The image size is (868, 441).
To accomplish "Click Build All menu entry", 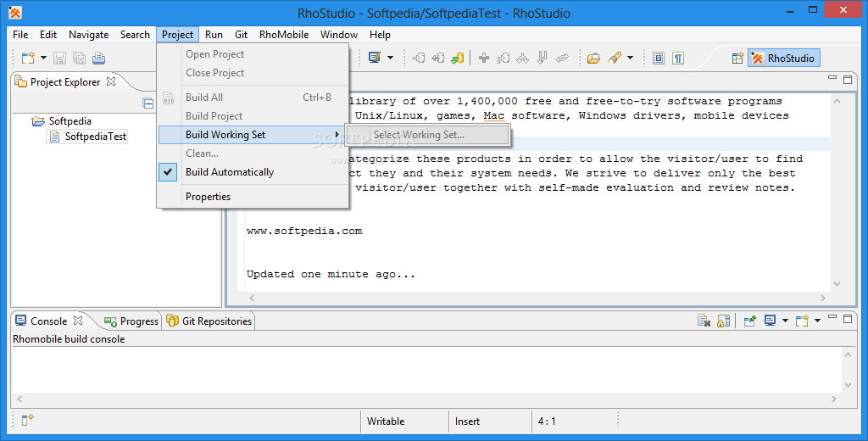I will [253, 97].
